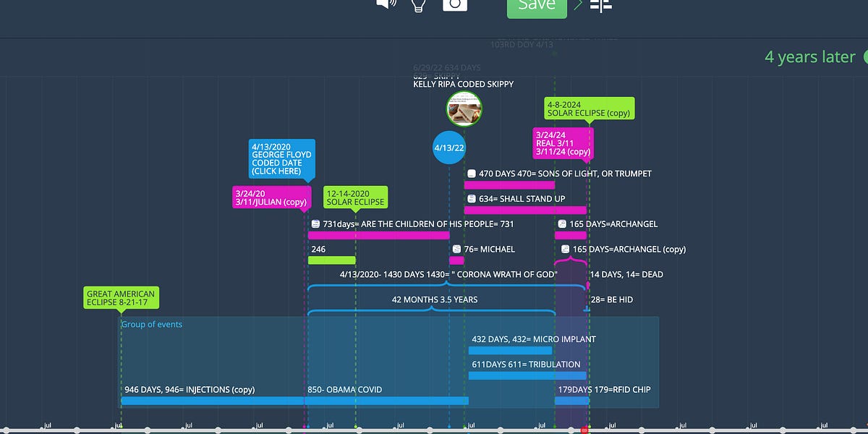This screenshot has width=868, height=434.
Task: Expand the chevron arrow next to Save
Action: (576, 4)
